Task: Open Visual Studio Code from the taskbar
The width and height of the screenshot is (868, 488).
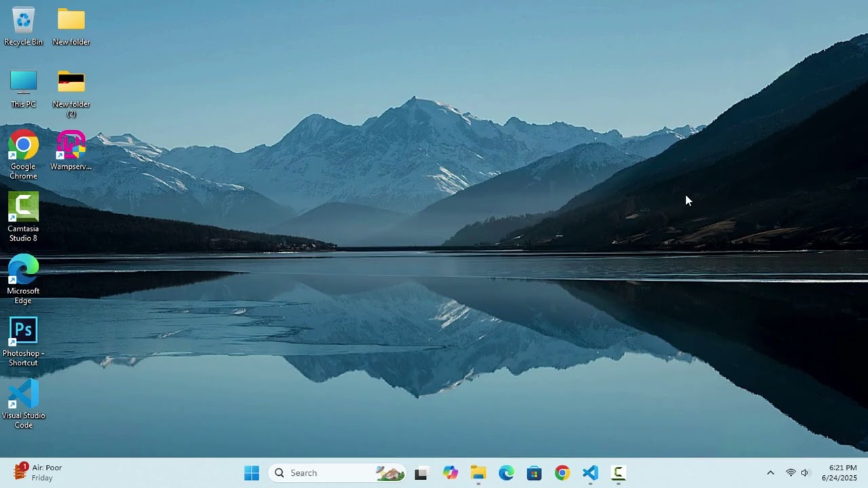Action: coord(591,473)
